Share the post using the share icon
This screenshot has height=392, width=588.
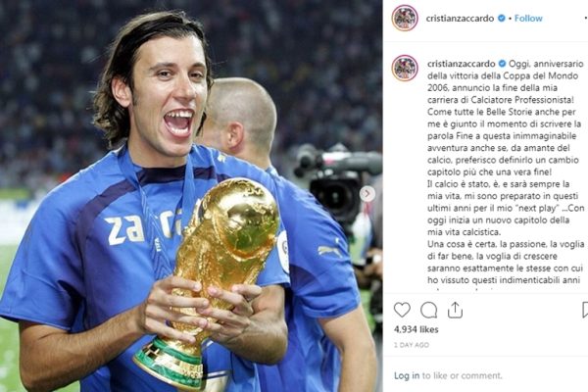coord(455,310)
